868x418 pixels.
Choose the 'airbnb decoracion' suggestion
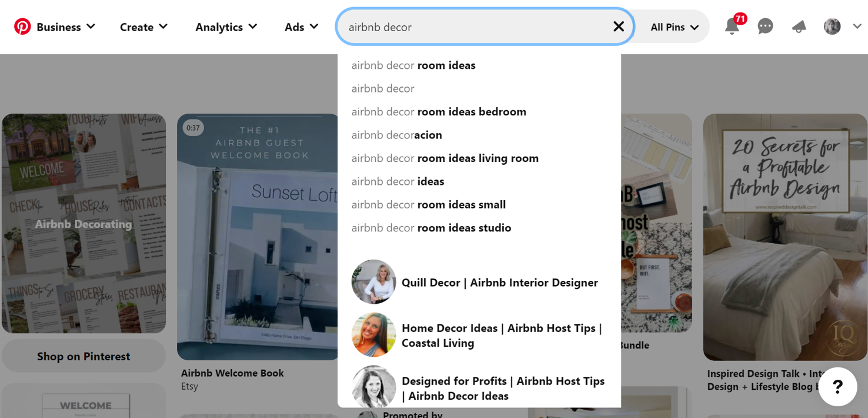[x=396, y=135]
